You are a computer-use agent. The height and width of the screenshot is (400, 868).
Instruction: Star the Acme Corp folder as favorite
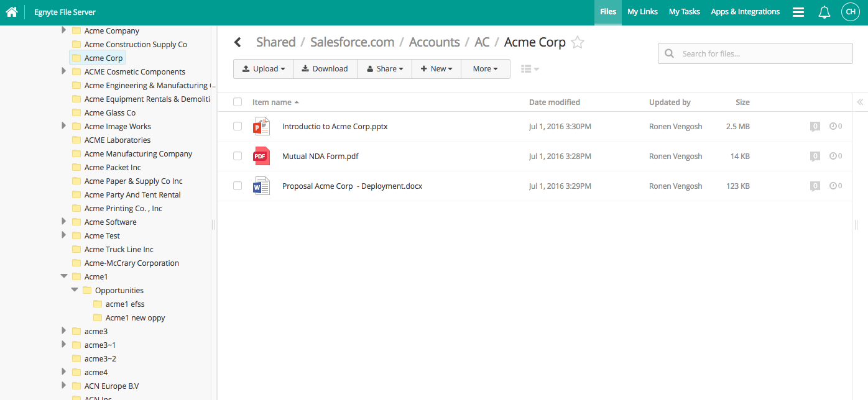point(578,42)
